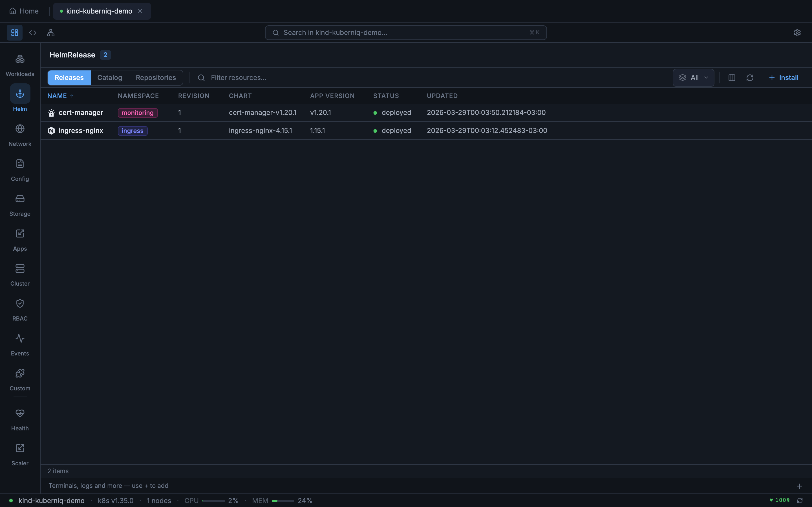Screen dimensions: 812x507
Task: Select Workloads in the sidebar
Action: (20, 65)
